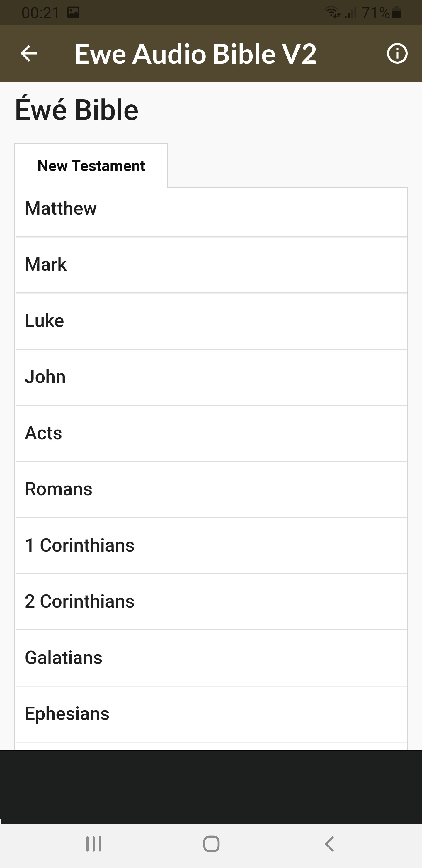
Task: Open the book of Galatians
Action: [211, 658]
